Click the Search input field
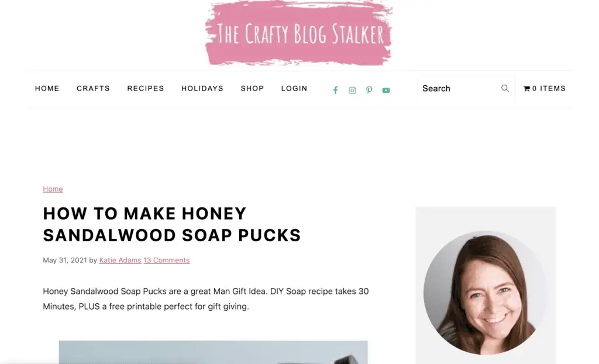This screenshot has width=599, height=364. pyautogui.click(x=466, y=89)
